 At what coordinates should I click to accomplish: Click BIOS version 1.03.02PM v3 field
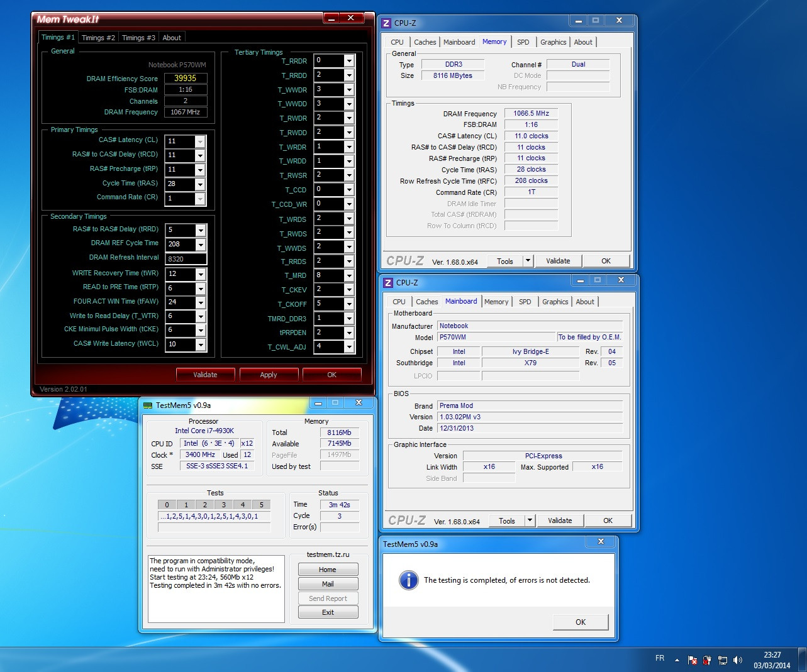coord(530,417)
